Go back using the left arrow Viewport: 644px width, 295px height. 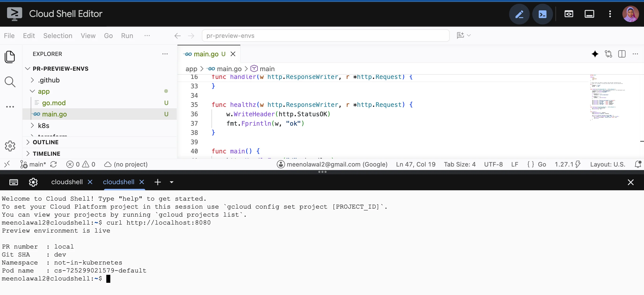[177, 36]
